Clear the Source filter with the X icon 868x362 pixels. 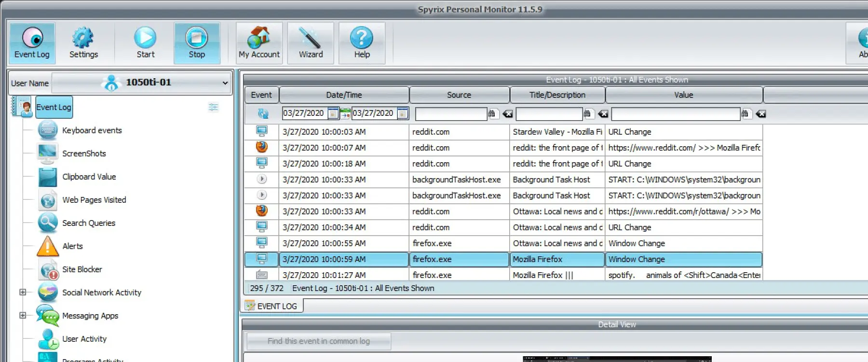point(507,114)
